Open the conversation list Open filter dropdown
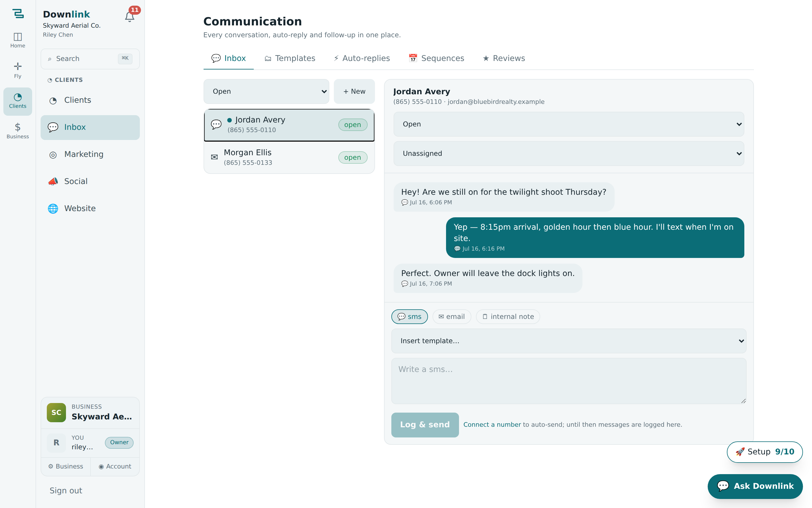Screen dimensions: 812x508 [266, 91]
